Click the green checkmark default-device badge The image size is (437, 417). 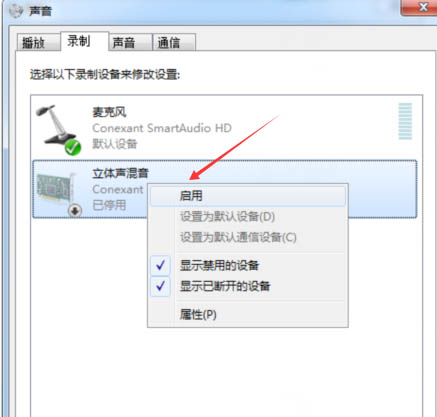[x=73, y=147]
